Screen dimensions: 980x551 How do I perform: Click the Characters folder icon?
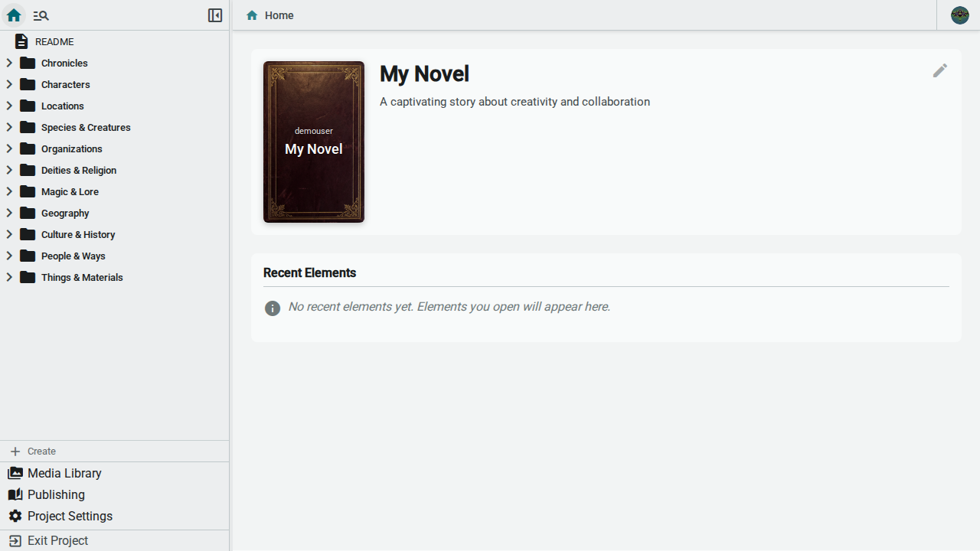28,84
